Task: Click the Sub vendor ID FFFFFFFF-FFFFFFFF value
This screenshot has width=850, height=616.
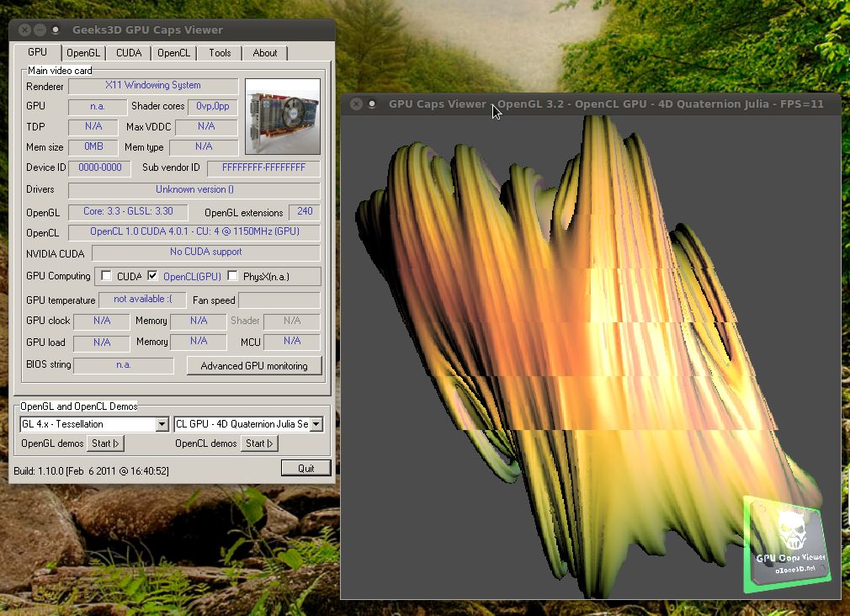Action: tap(263, 168)
